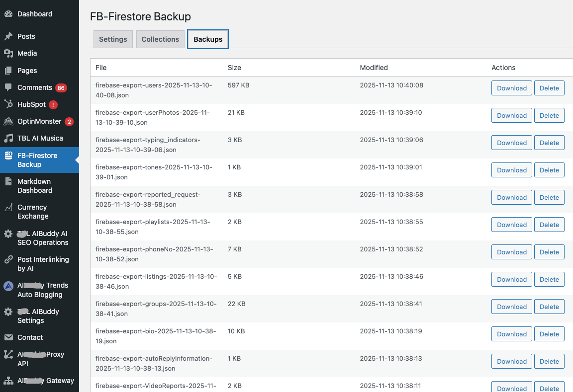573x392 pixels.
Task: Download the users export backup file
Action: pos(512,88)
